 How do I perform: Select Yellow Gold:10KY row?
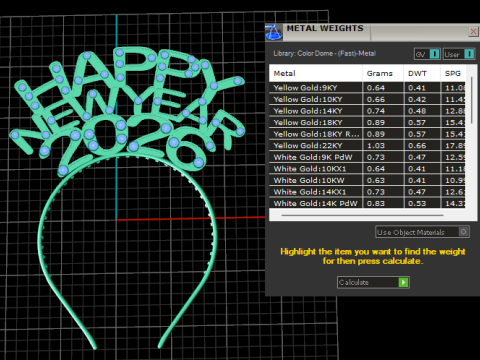(x=367, y=99)
